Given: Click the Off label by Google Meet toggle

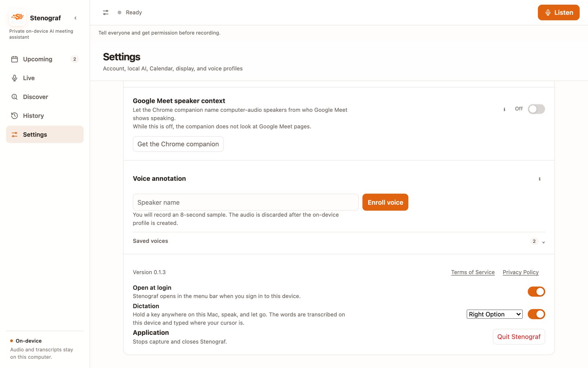Looking at the screenshot, I should coord(519,109).
